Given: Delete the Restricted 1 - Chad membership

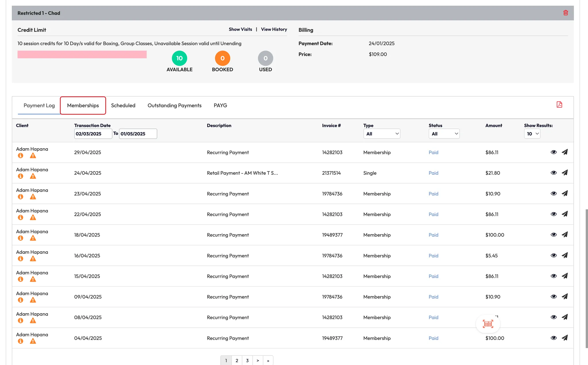Looking at the screenshot, I should tap(566, 13).
